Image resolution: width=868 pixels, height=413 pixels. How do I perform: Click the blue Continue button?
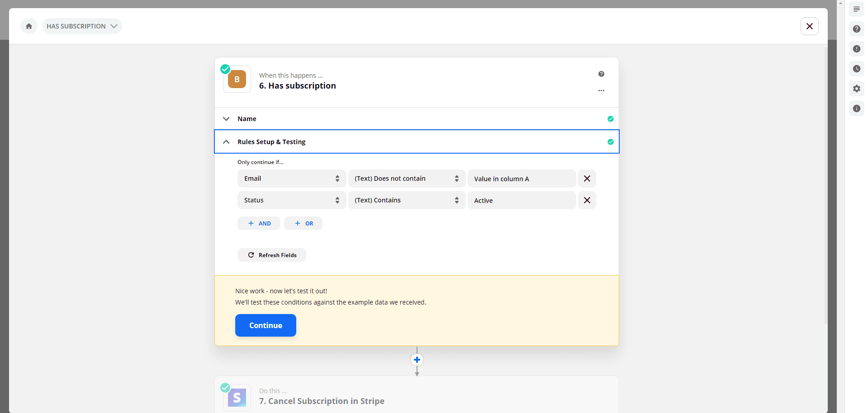pos(266,325)
